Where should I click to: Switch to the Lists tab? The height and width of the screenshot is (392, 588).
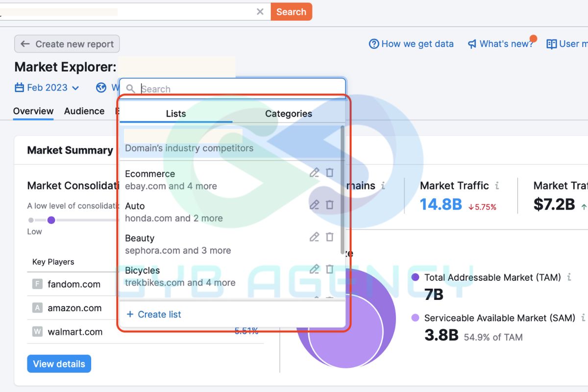(176, 114)
